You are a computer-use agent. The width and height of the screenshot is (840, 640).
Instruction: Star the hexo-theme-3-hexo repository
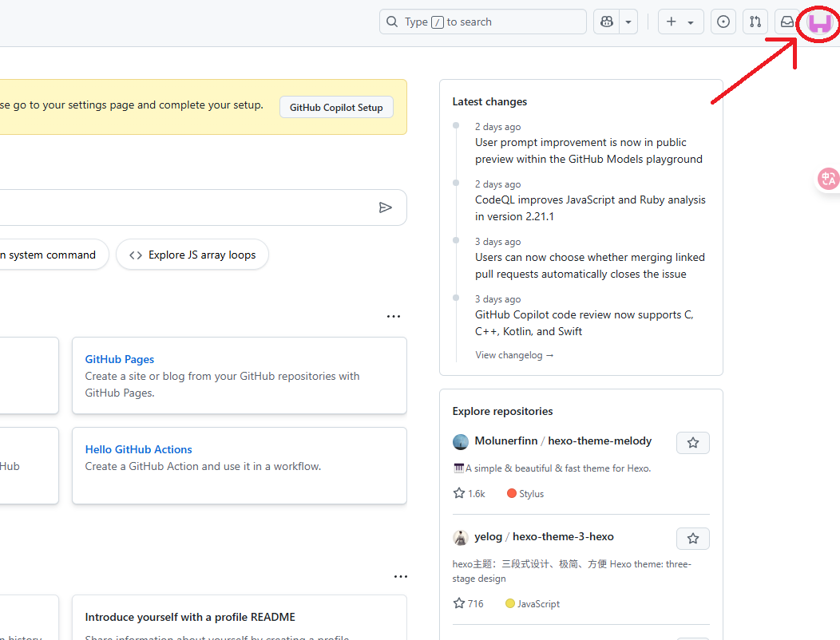692,539
